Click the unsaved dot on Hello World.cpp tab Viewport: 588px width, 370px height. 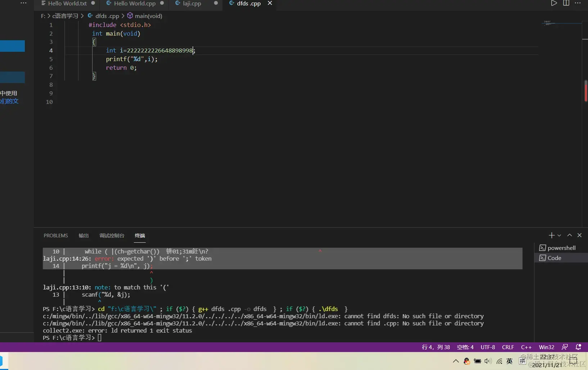point(162,3)
